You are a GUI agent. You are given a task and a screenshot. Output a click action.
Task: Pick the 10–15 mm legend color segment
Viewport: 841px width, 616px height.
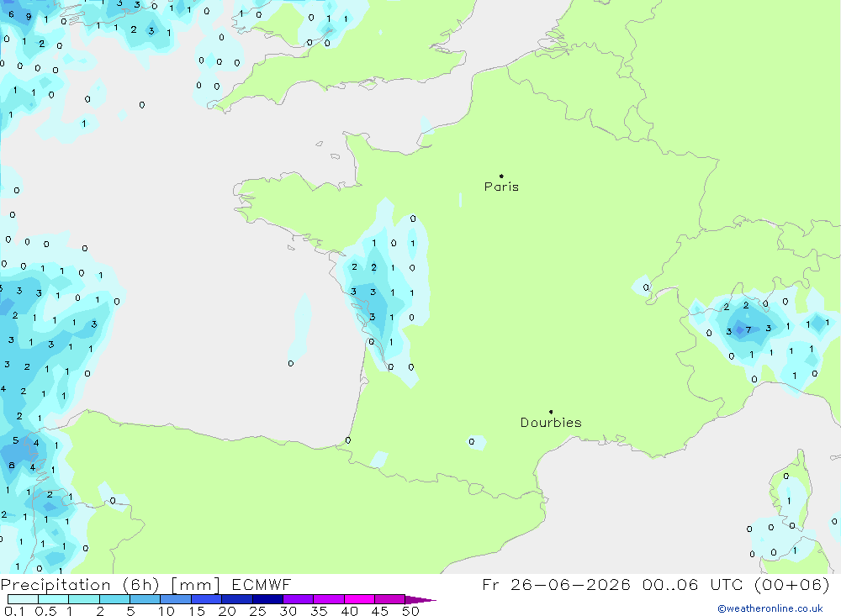tap(176, 599)
